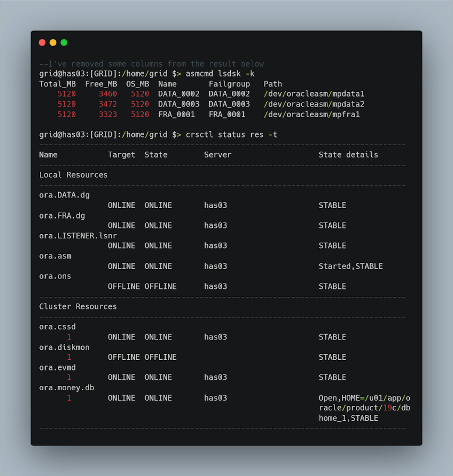The height and width of the screenshot is (476, 453).
Task: Click the /dev/oracleasm/mpdata1 path
Action: (x=314, y=94)
